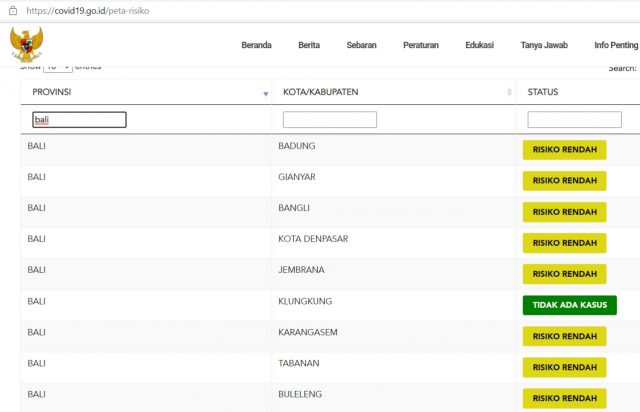
Task: Click the Kota/Kabupaten filter input
Action: (x=330, y=120)
